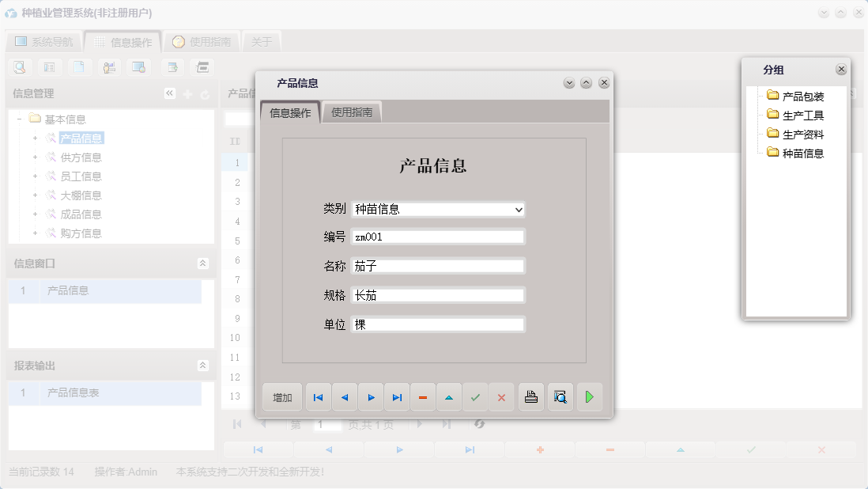Click the report list icon in the toolbar

click(48, 67)
